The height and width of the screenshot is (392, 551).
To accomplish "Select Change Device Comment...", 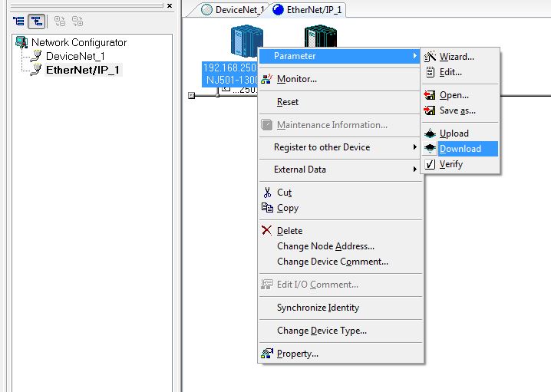I will click(x=340, y=262).
